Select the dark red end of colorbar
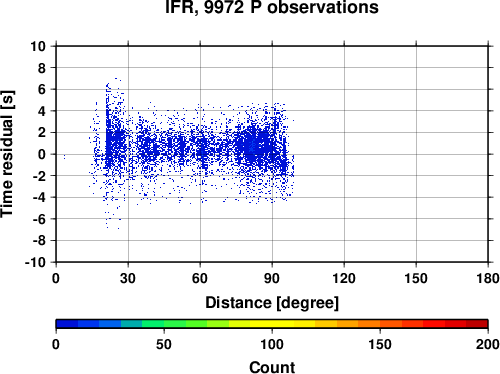500x374 pixels. pos(477,324)
